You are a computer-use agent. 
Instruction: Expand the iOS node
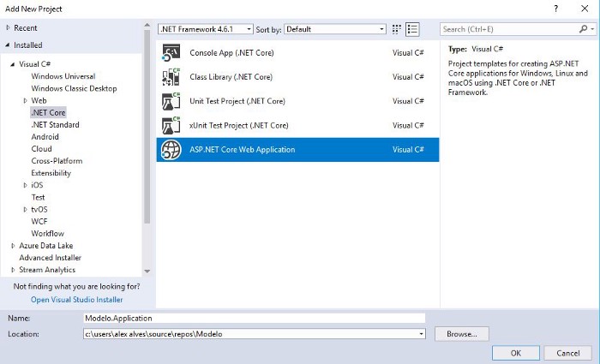click(25, 185)
